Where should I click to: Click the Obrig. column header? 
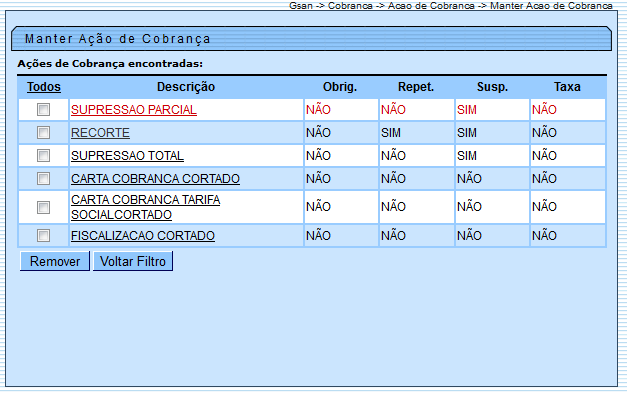click(340, 87)
